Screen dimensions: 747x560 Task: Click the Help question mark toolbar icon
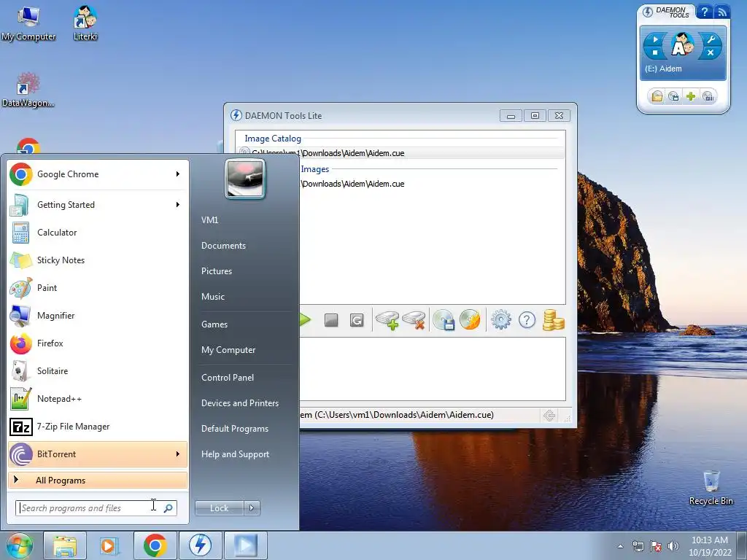point(527,320)
